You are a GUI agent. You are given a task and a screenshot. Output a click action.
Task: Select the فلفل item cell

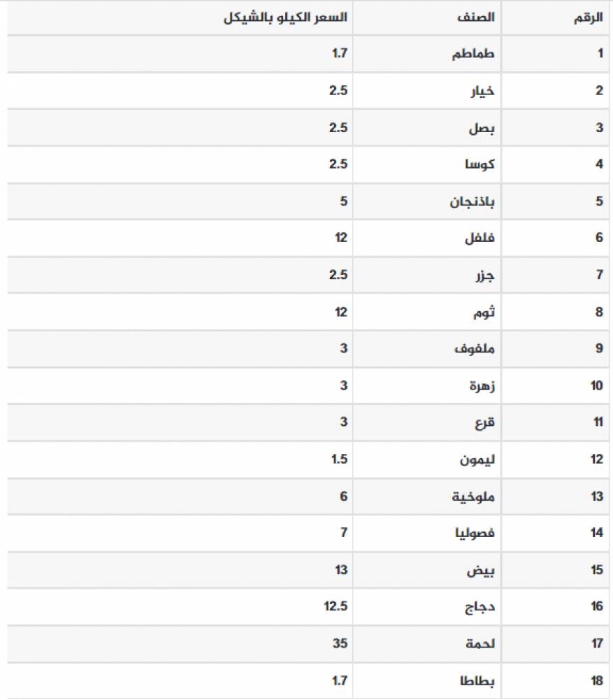click(479, 238)
